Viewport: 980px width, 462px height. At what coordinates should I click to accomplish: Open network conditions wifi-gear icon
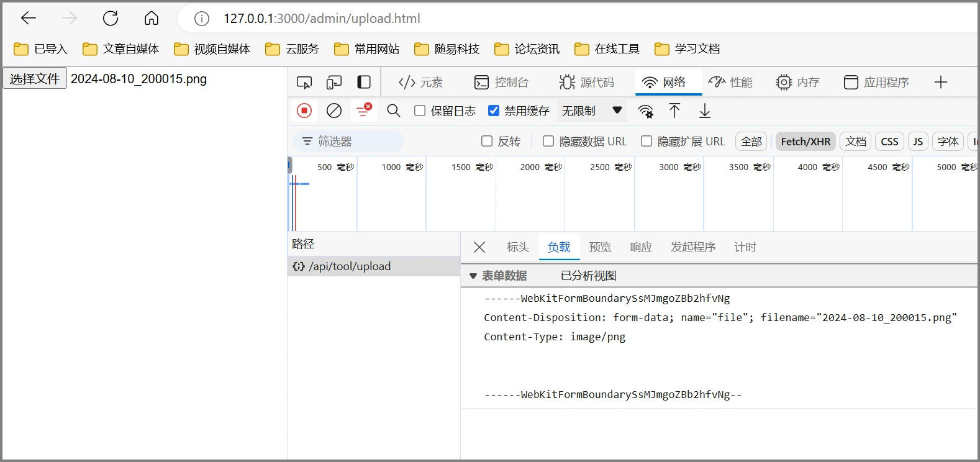pyautogui.click(x=646, y=111)
